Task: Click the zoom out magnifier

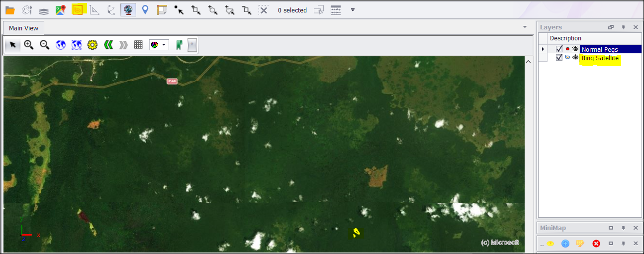Action: point(45,45)
